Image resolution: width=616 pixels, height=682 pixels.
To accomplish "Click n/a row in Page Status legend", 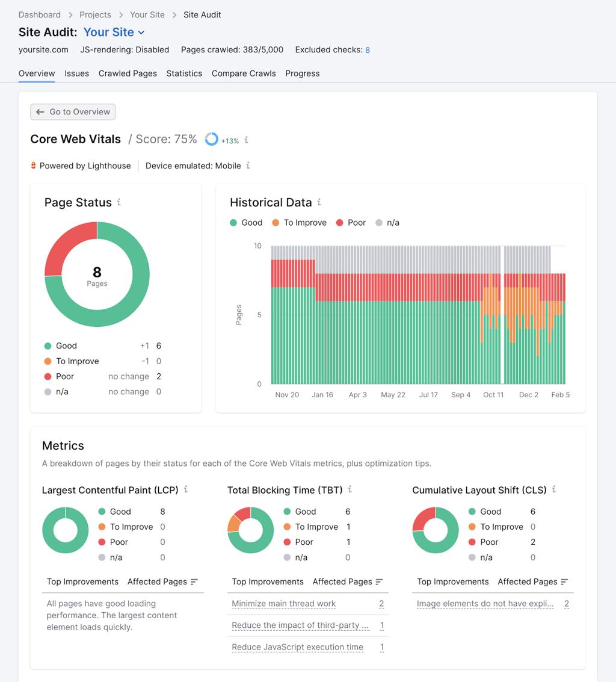I will pyautogui.click(x=103, y=392).
